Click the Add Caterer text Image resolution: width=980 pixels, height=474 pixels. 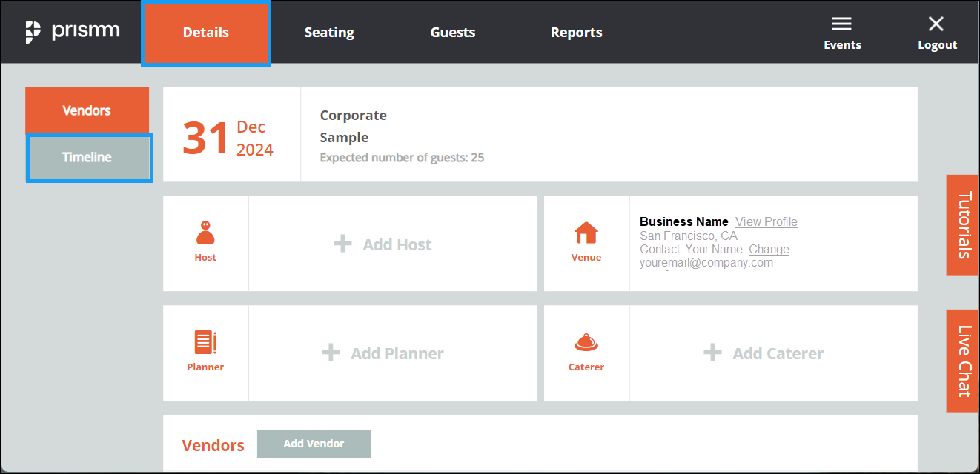click(x=778, y=353)
